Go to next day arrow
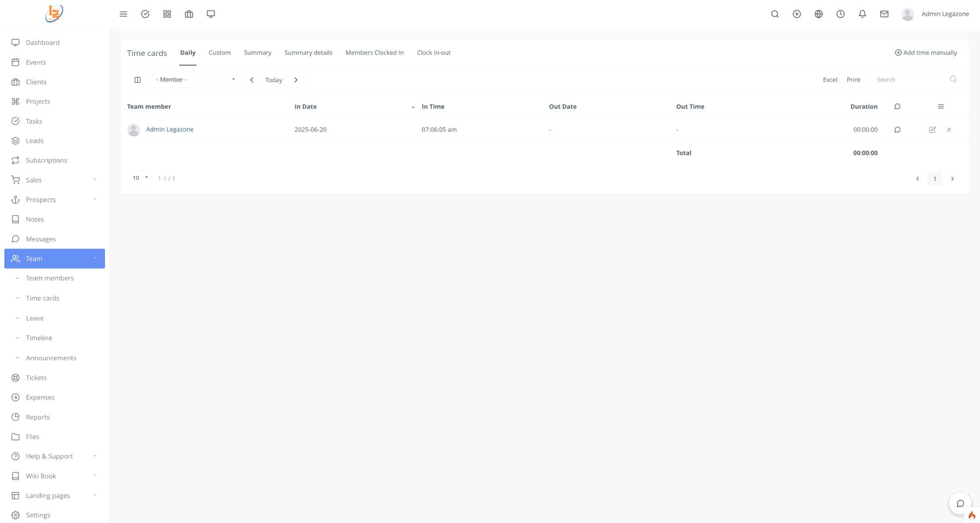The height and width of the screenshot is (523, 980). point(296,80)
